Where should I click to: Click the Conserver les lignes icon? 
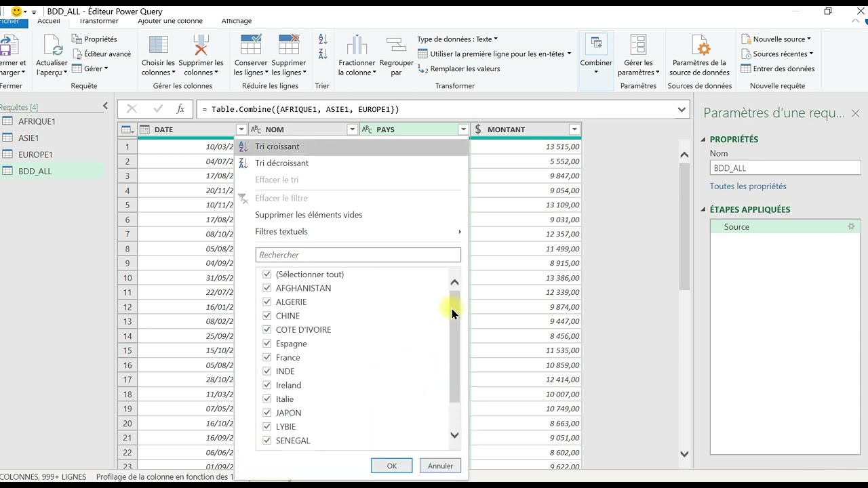tap(251, 45)
